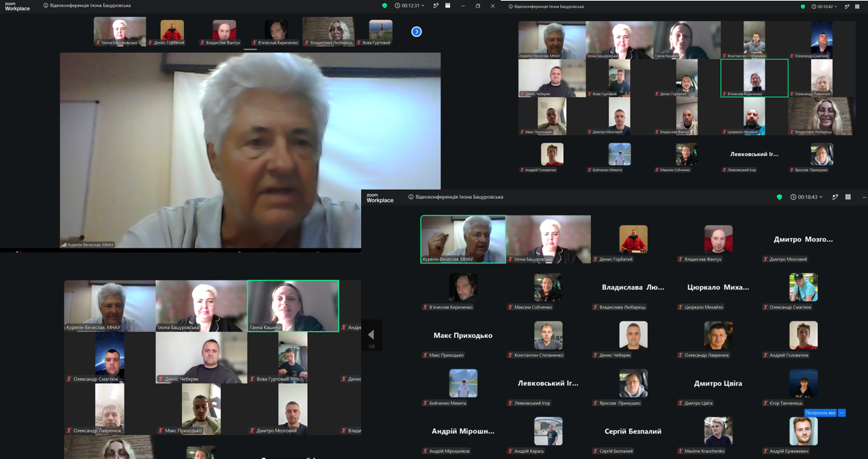Select green-bordered В'ячеслав Кириченко tile in 00:10:42 window

click(754, 78)
